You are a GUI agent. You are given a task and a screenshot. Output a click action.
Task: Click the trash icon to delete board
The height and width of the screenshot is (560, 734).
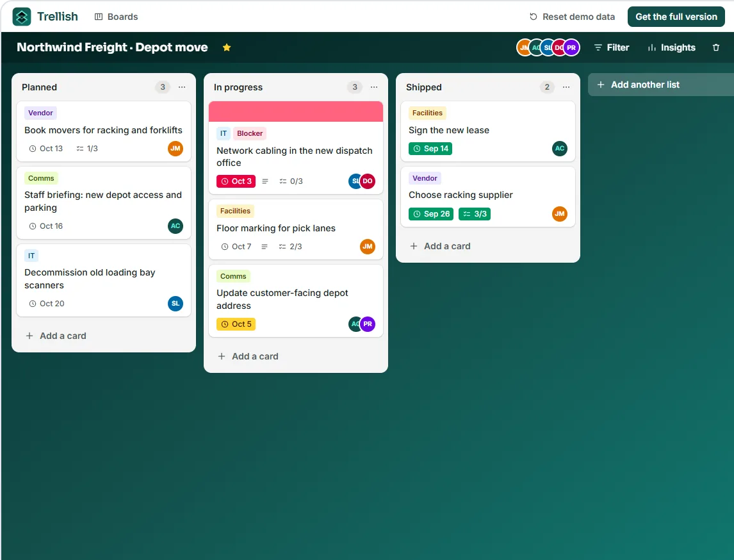[x=715, y=47]
